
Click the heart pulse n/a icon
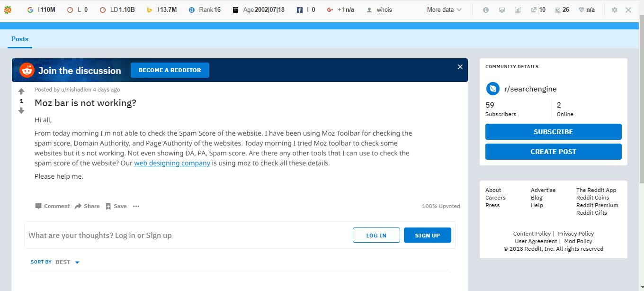pyautogui.click(x=581, y=10)
